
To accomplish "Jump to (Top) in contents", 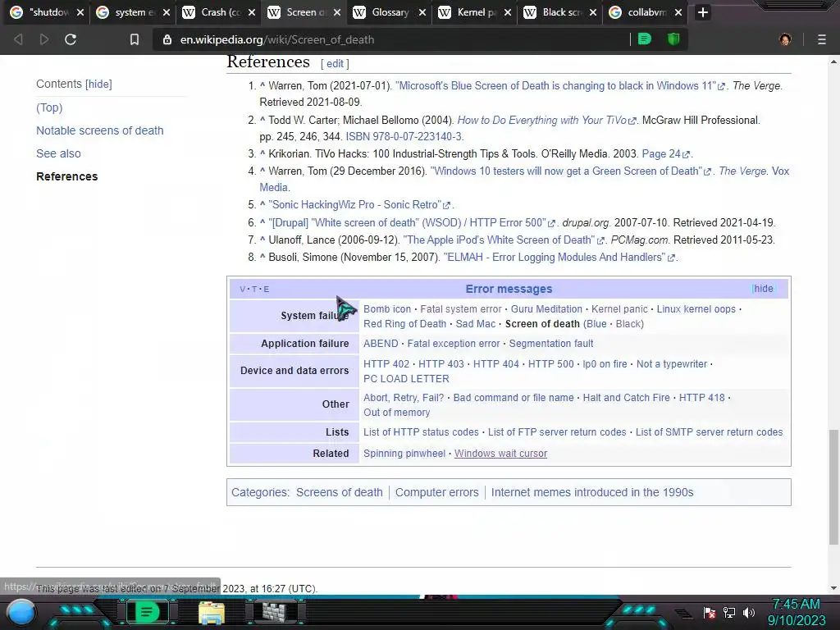I will coord(49,107).
